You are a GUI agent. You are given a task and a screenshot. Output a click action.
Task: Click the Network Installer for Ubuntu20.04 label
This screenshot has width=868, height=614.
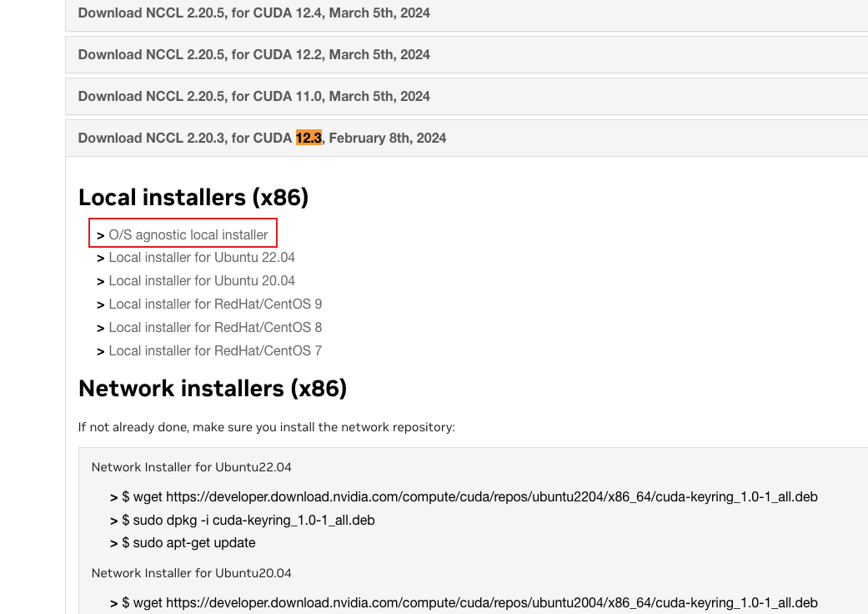tap(191, 573)
